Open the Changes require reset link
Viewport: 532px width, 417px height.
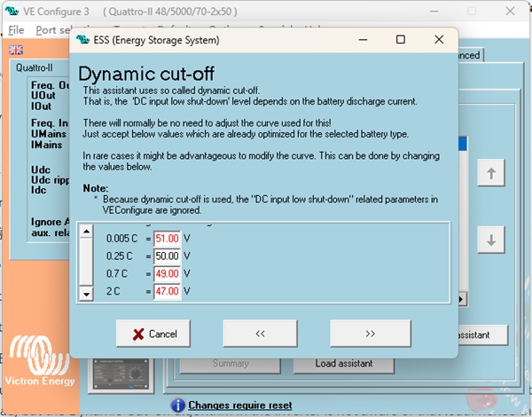(x=240, y=405)
